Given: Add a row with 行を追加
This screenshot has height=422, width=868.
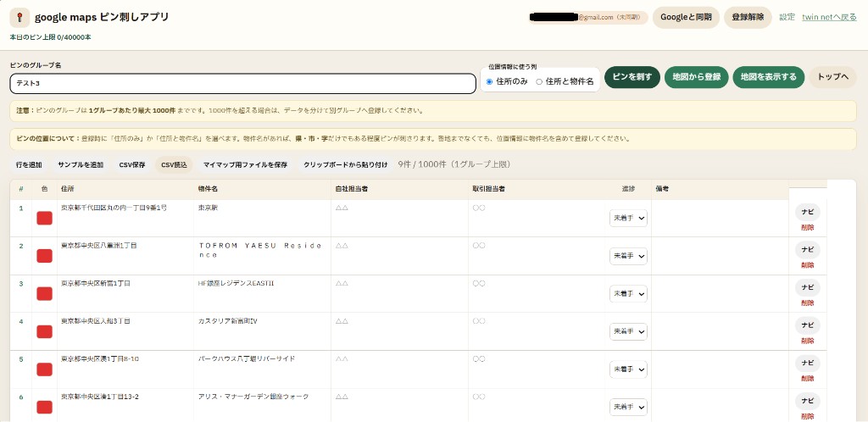Looking at the screenshot, I should coord(28,165).
